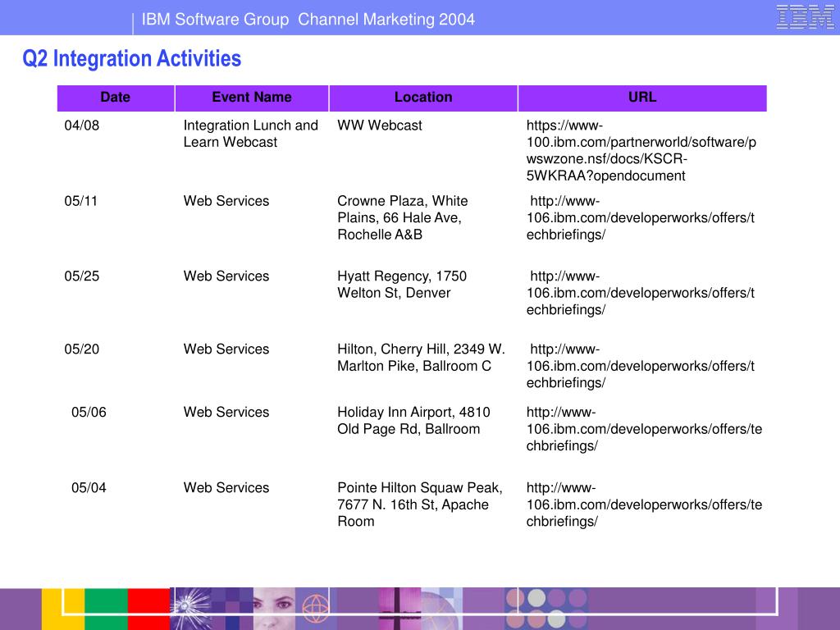840x630 pixels.
Task: Select the Event Name column header
Action: click(252, 98)
